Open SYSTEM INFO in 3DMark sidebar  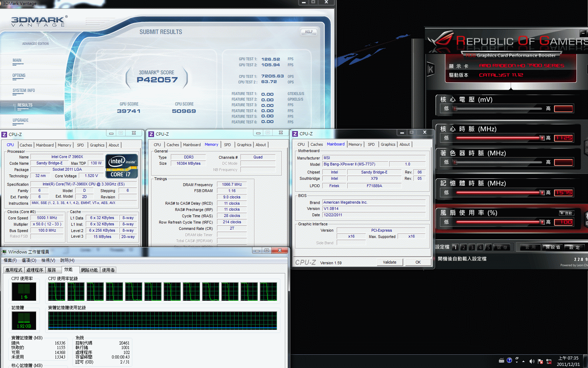click(24, 91)
